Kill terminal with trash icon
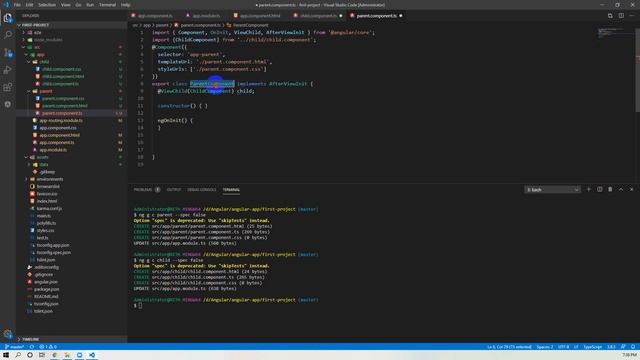The height and width of the screenshot is (360, 640). pos(610,189)
